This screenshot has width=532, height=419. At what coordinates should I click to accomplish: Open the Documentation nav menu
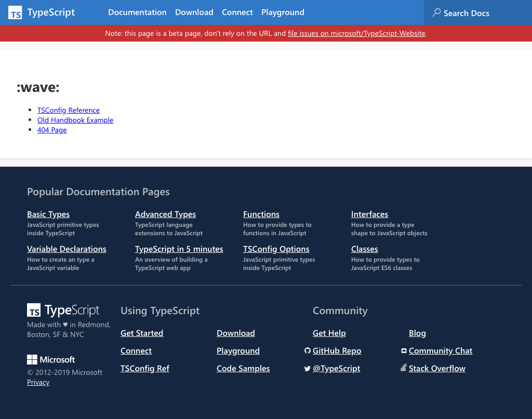click(137, 12)
